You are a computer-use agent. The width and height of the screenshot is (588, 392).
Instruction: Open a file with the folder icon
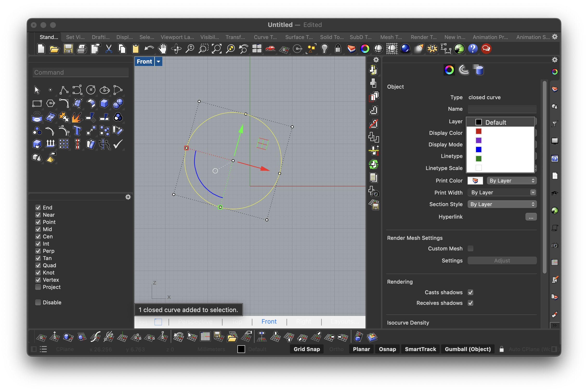coord(54,49)
